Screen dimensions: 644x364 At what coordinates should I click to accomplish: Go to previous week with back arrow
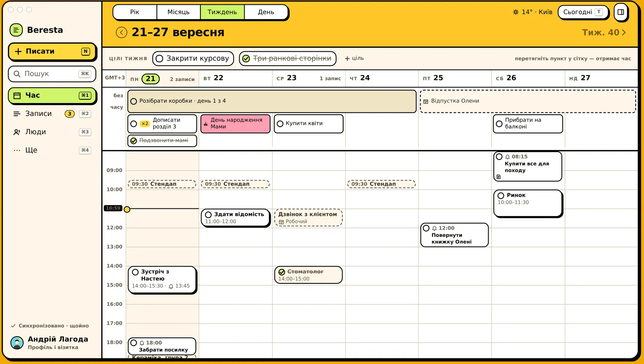pyautogui.click(x=121, y=33)
